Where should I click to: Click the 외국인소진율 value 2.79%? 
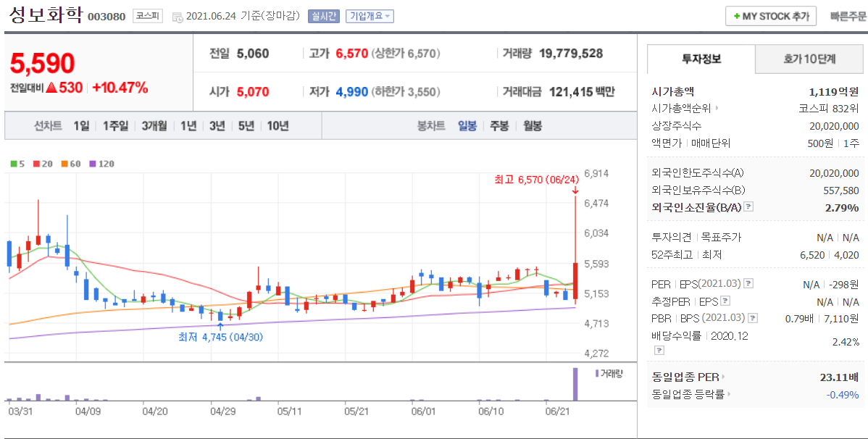point(842,208)
